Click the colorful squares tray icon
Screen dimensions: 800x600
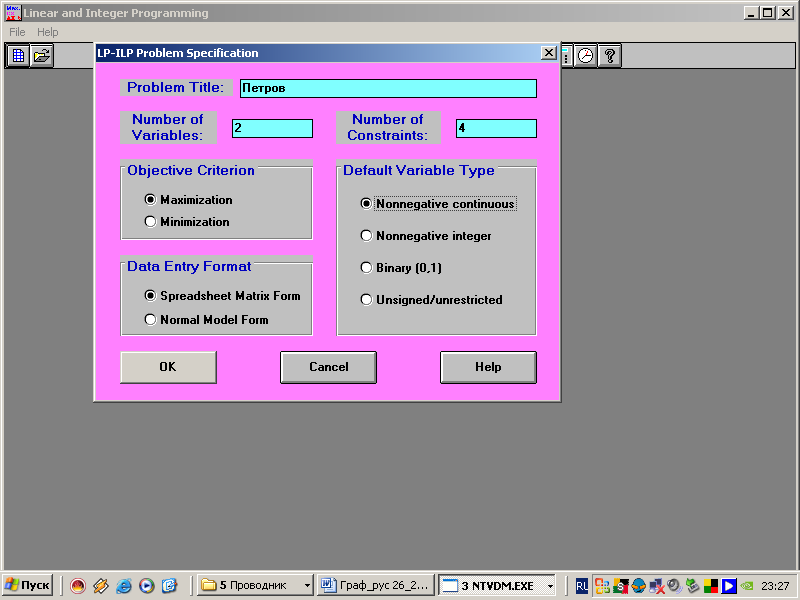point(603,586)
